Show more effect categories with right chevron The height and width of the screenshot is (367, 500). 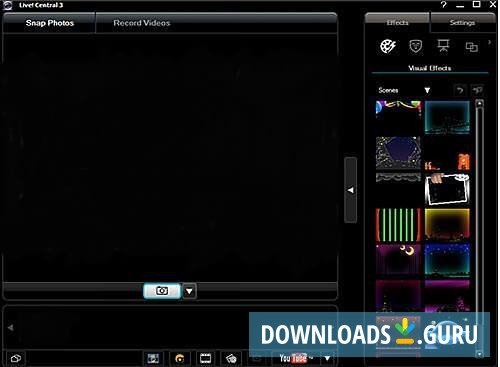489,42
